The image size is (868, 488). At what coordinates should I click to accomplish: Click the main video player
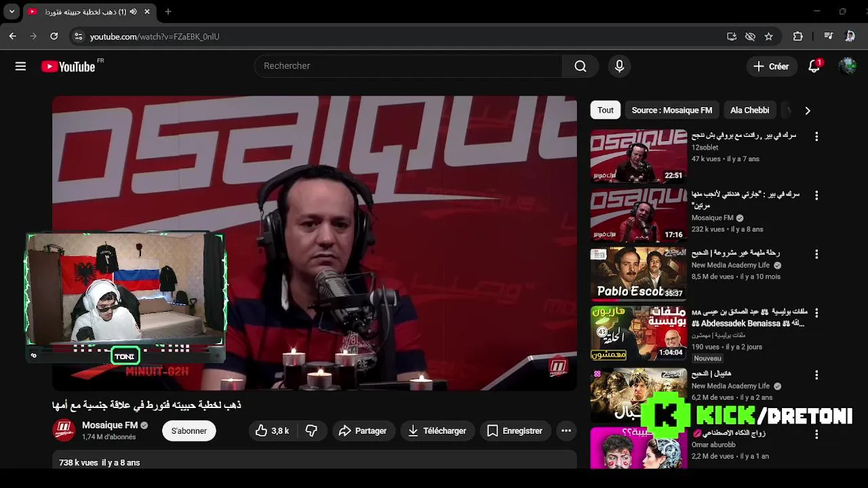point(315,243)
